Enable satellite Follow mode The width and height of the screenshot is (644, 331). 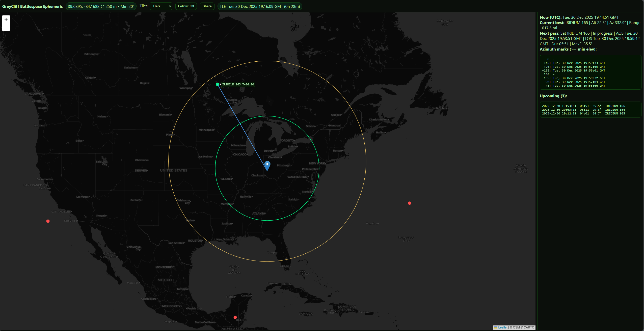tap(186, 6)
